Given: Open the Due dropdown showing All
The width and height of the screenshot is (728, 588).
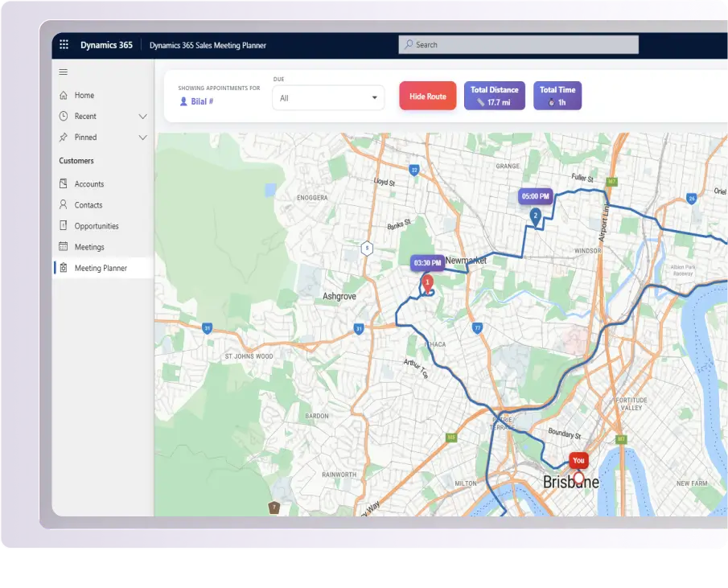Looking at the screenshot, I should 328,98.
